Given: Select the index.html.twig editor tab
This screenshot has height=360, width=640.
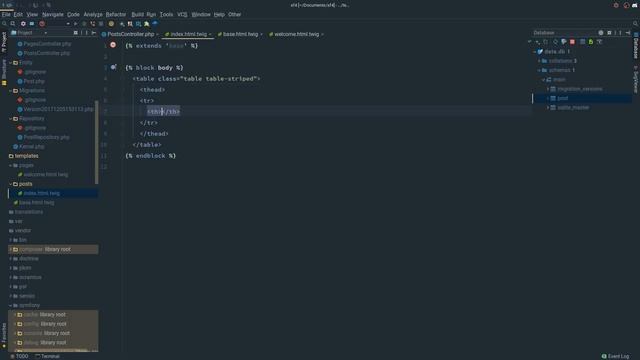Looking at the screenshot, I should [188, 34].
